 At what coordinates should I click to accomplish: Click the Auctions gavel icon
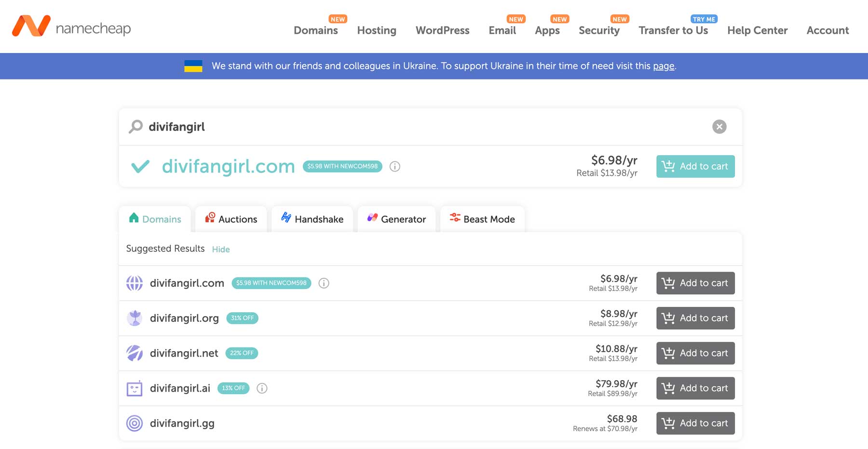(x=209, y=218)
